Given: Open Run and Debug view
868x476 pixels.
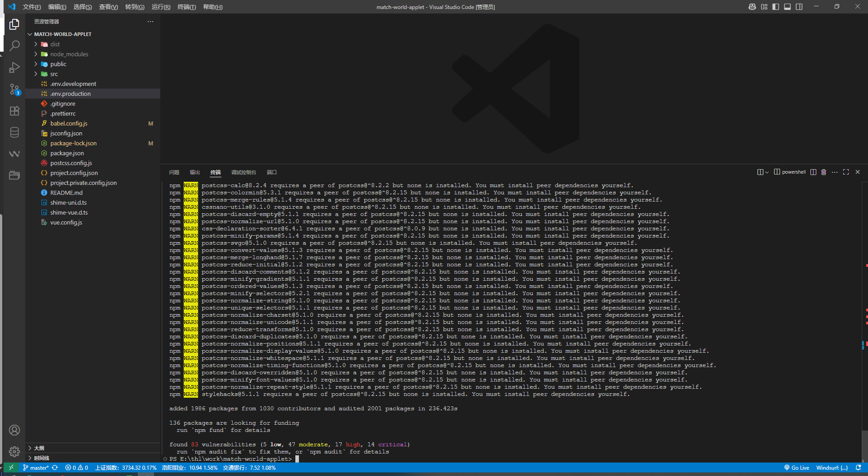Looking at the screenshot, I should pyautogui.click(x=14, y=67).
